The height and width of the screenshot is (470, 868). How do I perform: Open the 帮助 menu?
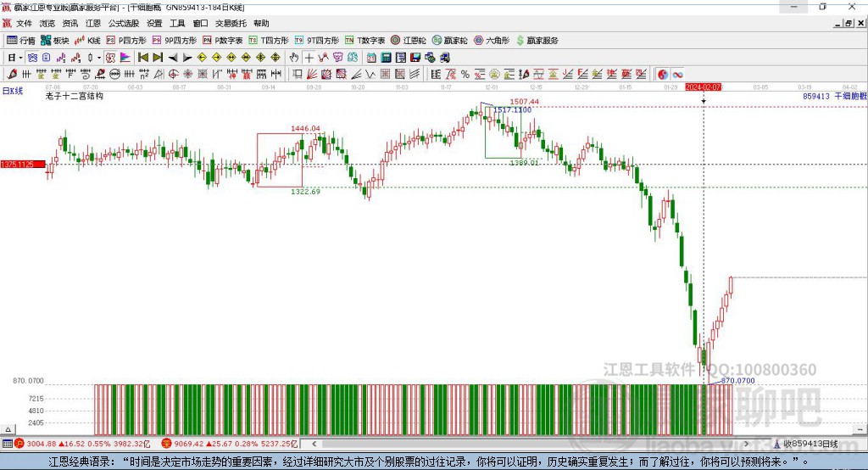point(261,23)
